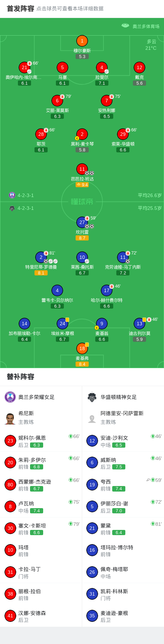164x644 pixels.
Task: Click 芭芭拉-班达 9.4 top rating badge
Action: coord(82,185)
